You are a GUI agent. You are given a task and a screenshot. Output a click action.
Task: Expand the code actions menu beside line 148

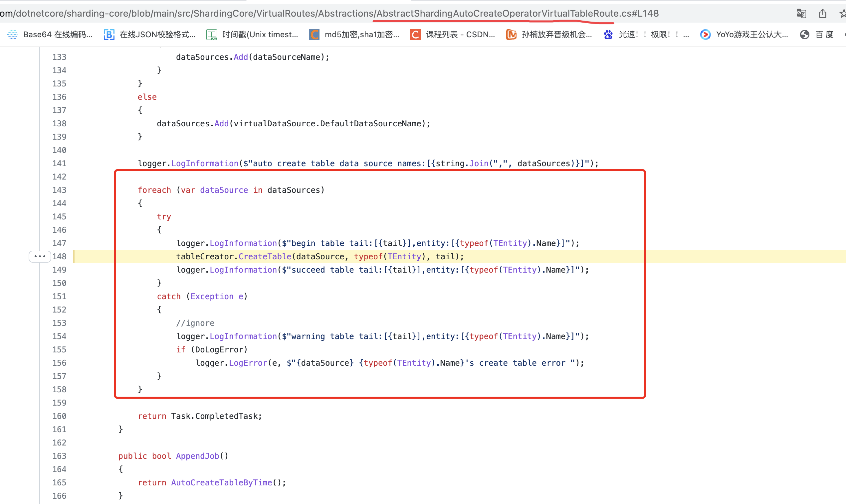pos(40,256)
